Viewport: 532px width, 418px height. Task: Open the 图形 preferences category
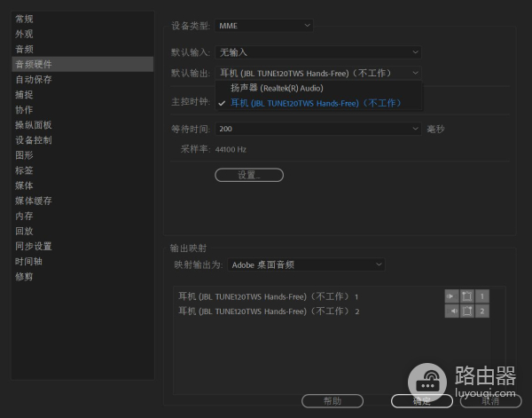coord(82,155)
